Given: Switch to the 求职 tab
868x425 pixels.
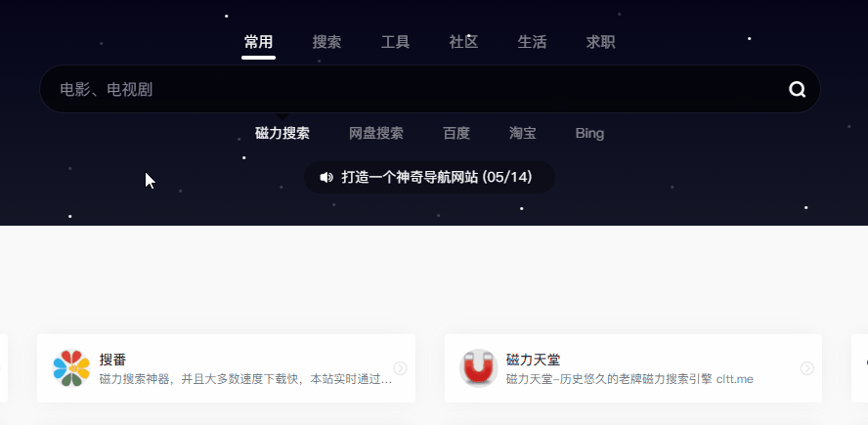Looking at the screenshot, I should coord(600,42).
